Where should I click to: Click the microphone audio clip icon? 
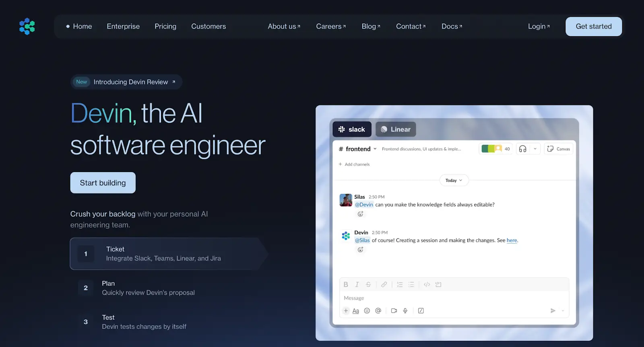[405, 311]
